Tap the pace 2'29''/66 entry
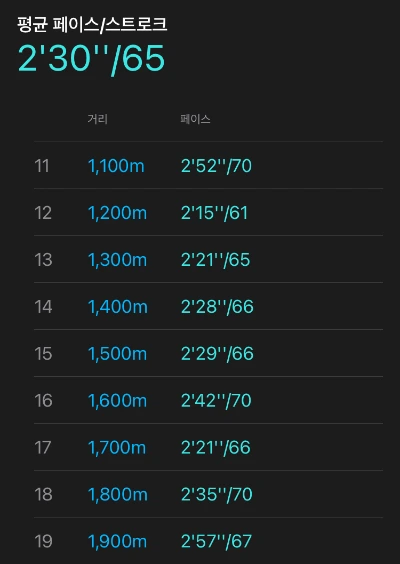Image resolution: width=400 pixels, height=564 pixels. click(x=217, y=354)
